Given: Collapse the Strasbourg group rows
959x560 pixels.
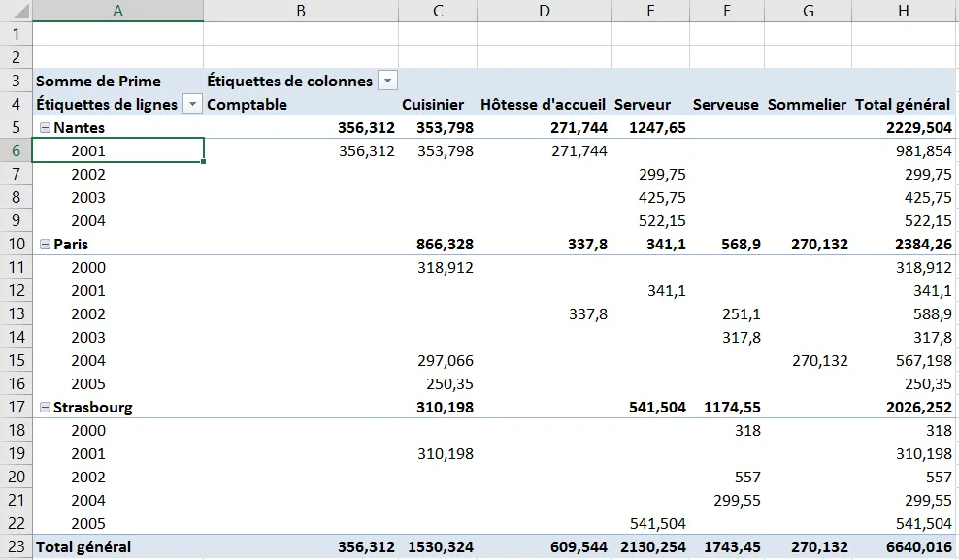Looking at the screenshot, I should [x=45, y=408].
